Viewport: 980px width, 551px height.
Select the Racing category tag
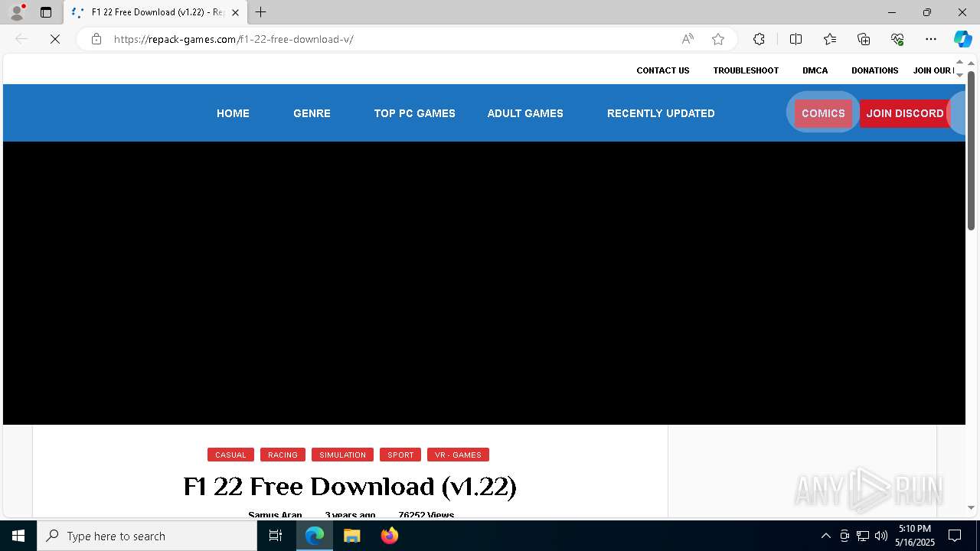[x=283, y=455]
